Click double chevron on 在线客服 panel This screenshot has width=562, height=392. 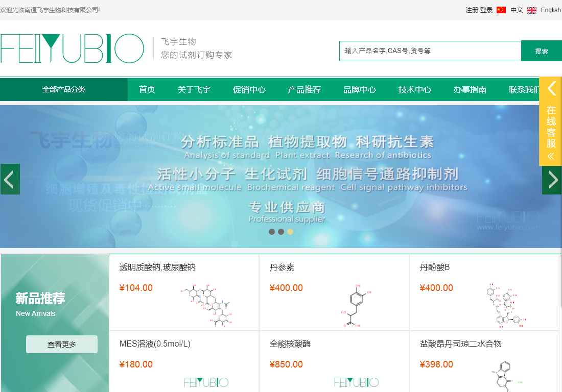coord(551,156)
